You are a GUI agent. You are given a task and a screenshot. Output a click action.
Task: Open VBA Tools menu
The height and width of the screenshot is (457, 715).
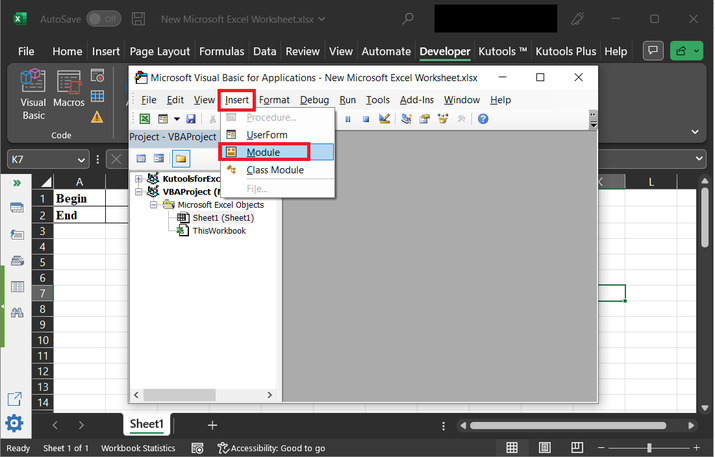point(378,100)
